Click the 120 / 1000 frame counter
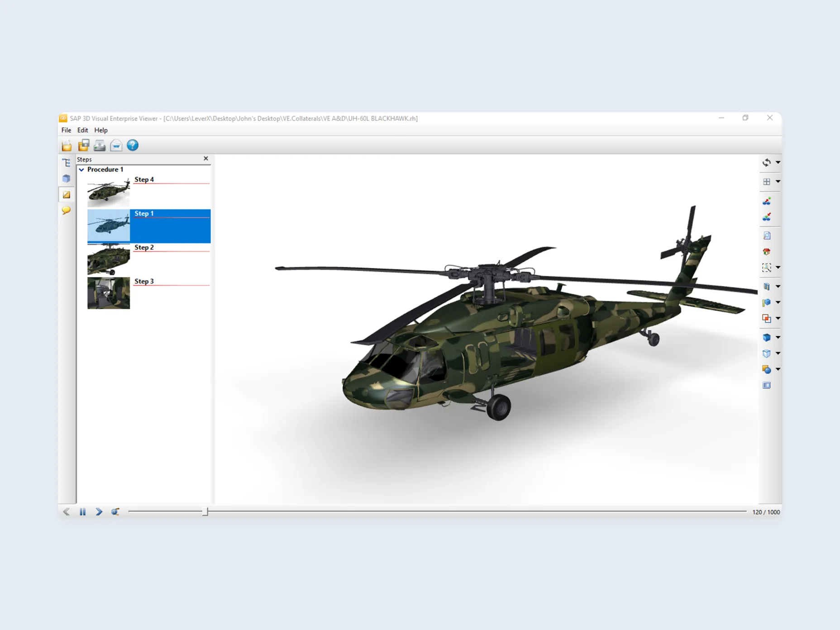 (x=766, y=512)
